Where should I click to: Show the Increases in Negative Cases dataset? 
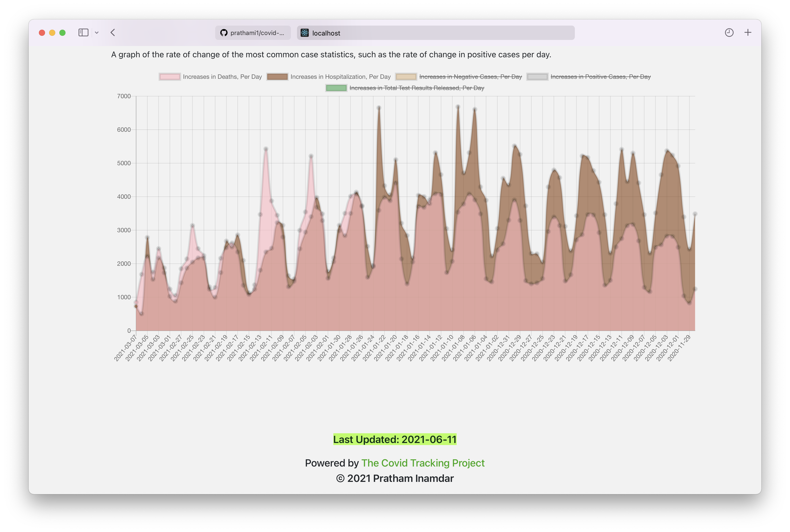click(x=470, y=77)
